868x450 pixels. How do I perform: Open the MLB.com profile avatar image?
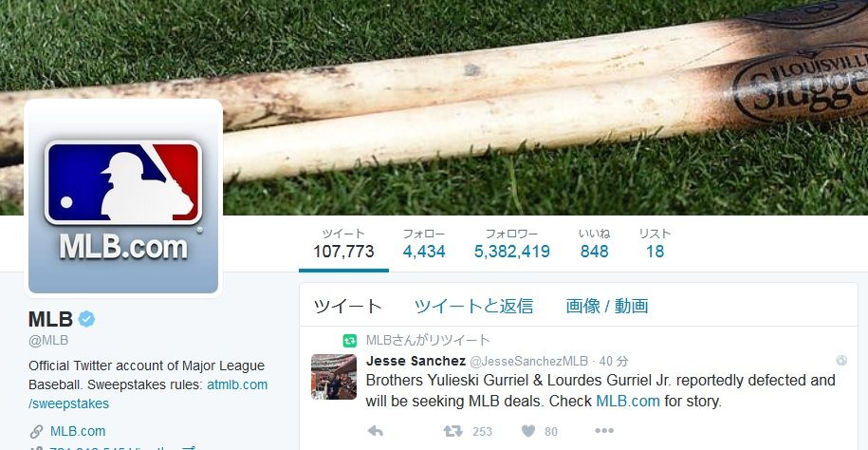pos(123,197)
